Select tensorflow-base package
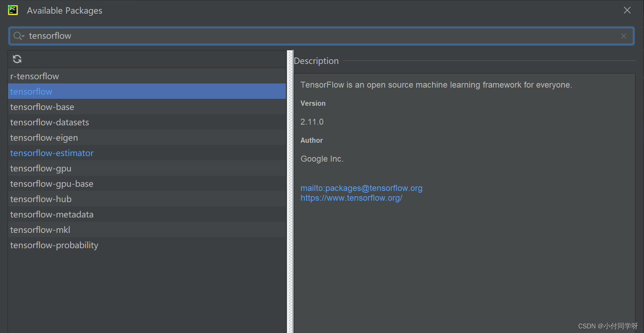This screenshot has height=333, width=644. click(147, 107)
